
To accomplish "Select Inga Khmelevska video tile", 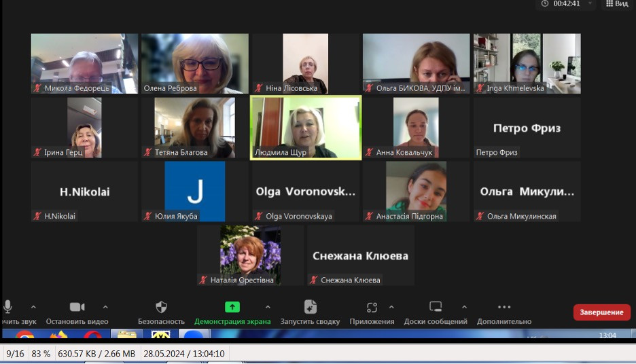I will (x=527, y=64).
